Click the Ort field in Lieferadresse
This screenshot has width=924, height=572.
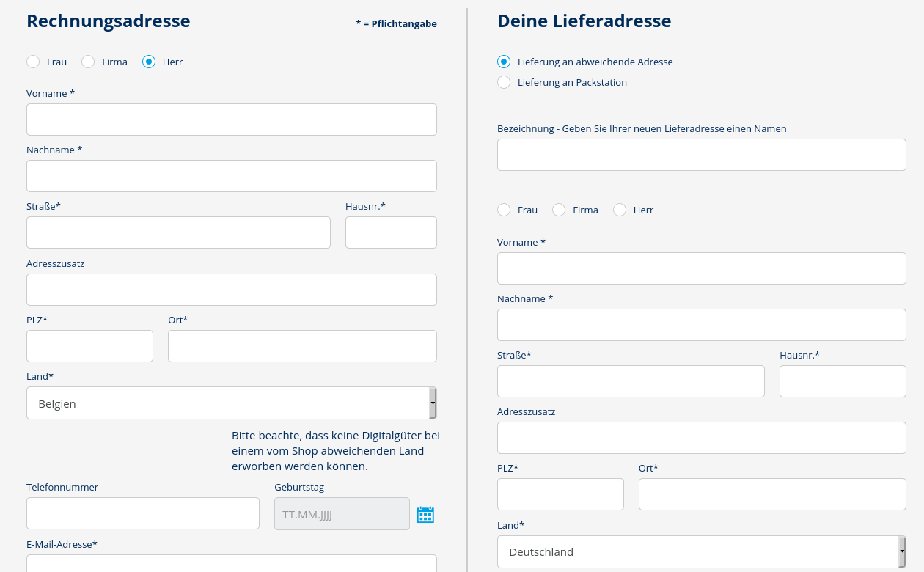(772, 494)
